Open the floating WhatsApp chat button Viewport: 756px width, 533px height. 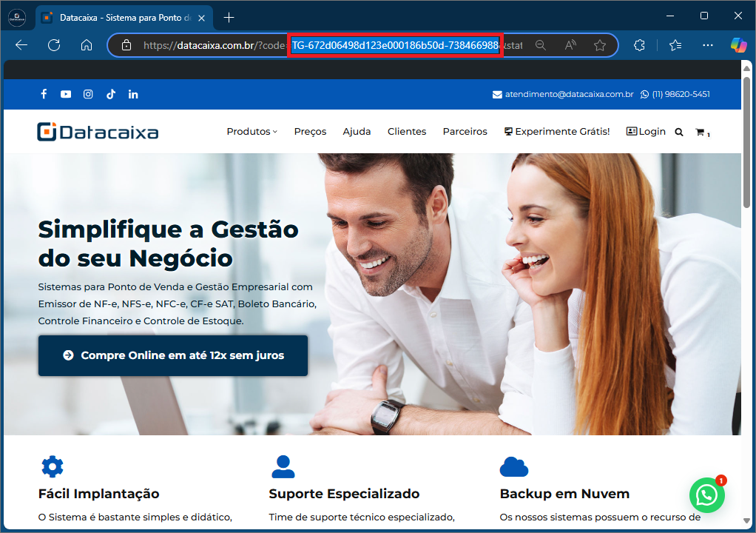pos(706,495)
